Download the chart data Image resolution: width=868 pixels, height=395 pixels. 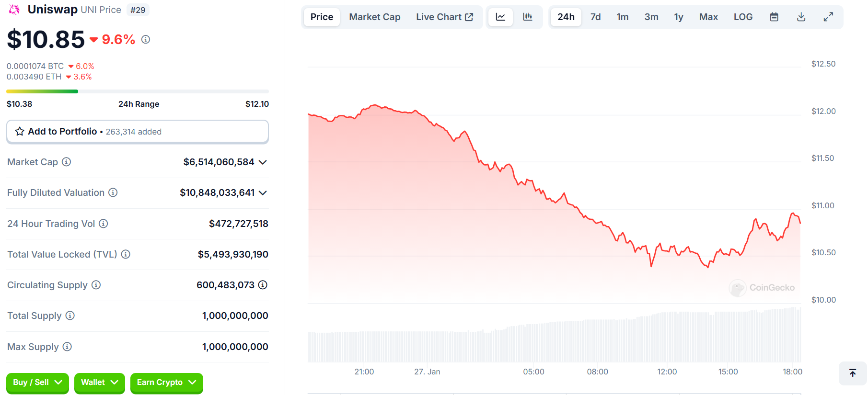click(801, 17)
